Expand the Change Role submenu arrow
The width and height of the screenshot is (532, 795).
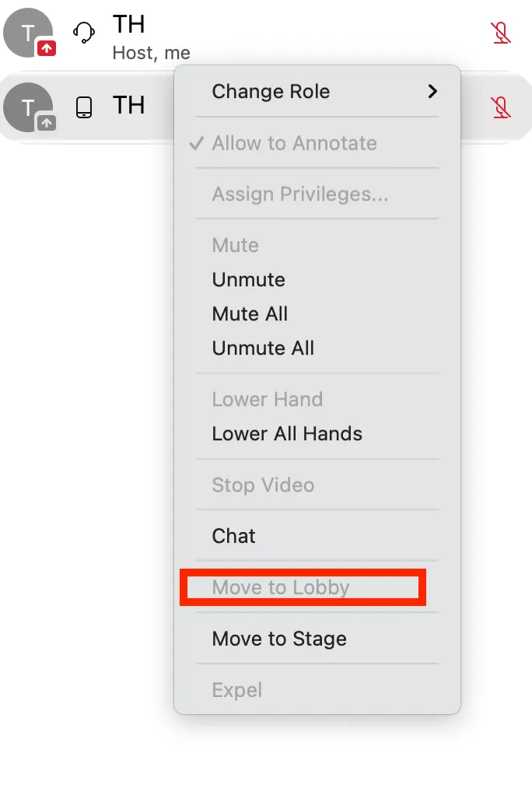[432, 92]
